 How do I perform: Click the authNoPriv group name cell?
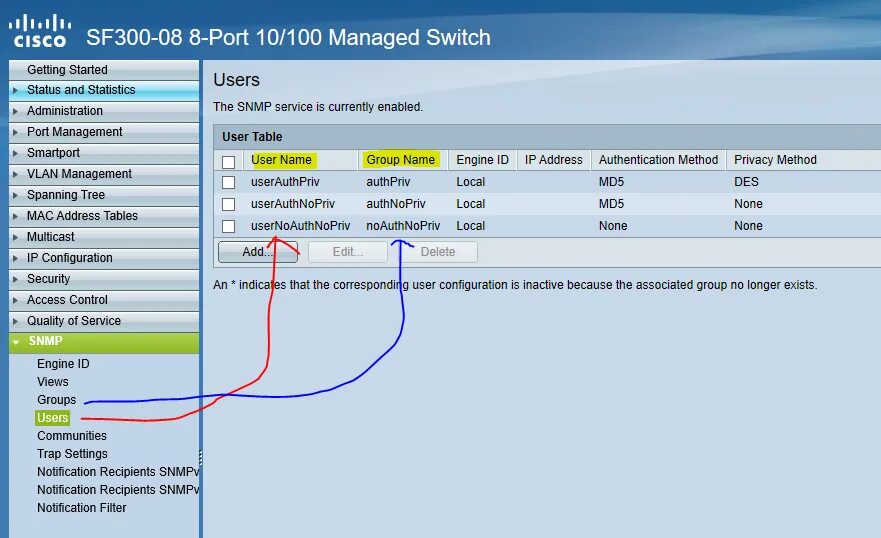pyautogui.click(x=396, y=204)
